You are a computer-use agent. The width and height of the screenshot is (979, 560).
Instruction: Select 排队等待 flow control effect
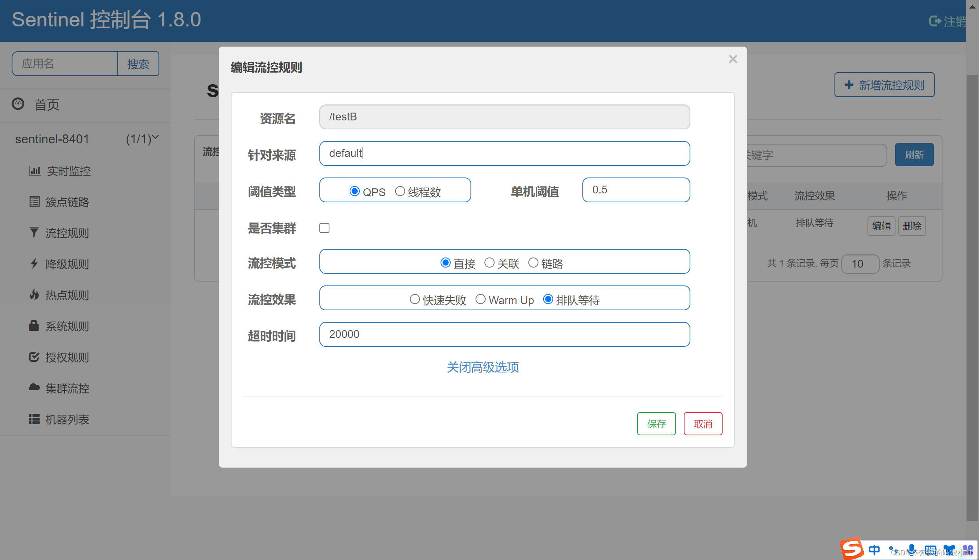pos(548,299)
